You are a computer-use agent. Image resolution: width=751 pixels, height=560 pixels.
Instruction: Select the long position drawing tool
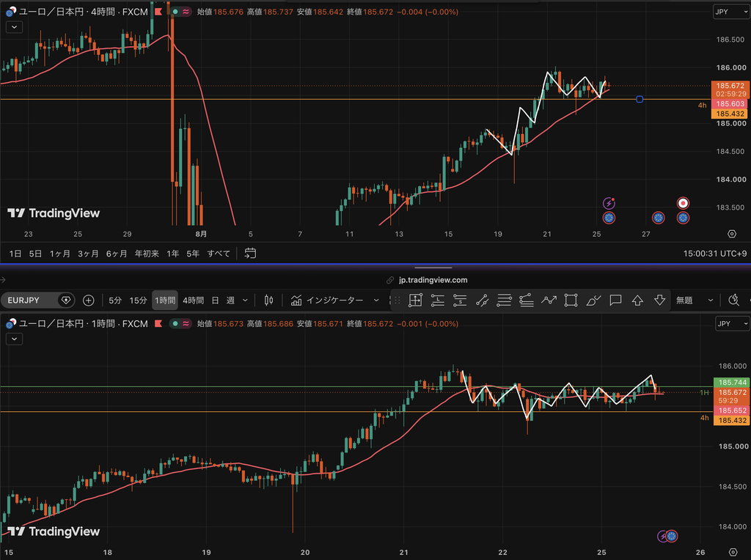[x=437, y=300]
